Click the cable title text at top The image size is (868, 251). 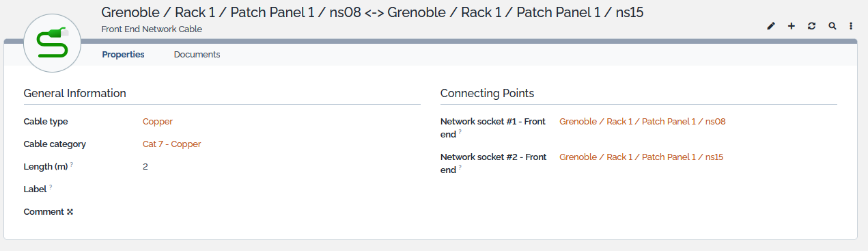click(372, 12)
